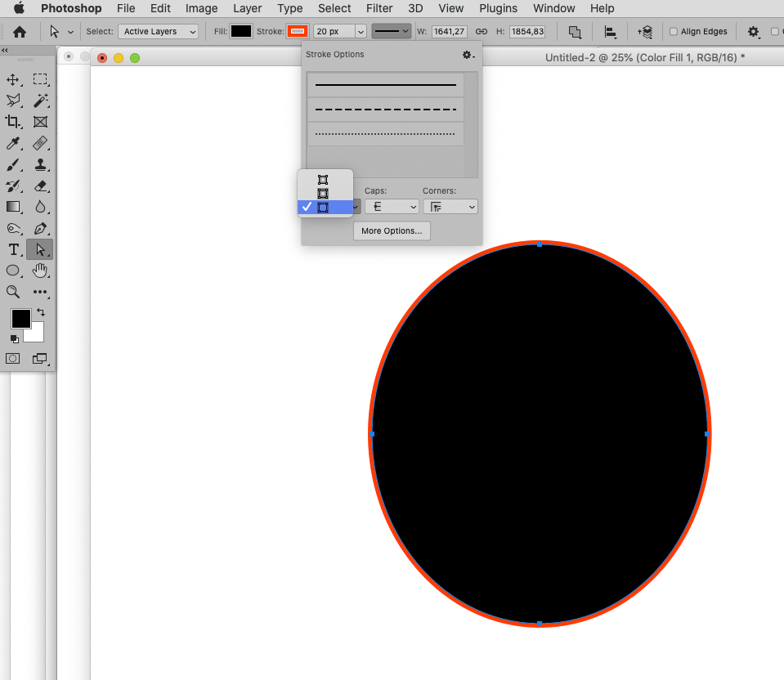Open the Stroke Options gear settings
Viewport: 784px width, 680px height.
point(467,54)
